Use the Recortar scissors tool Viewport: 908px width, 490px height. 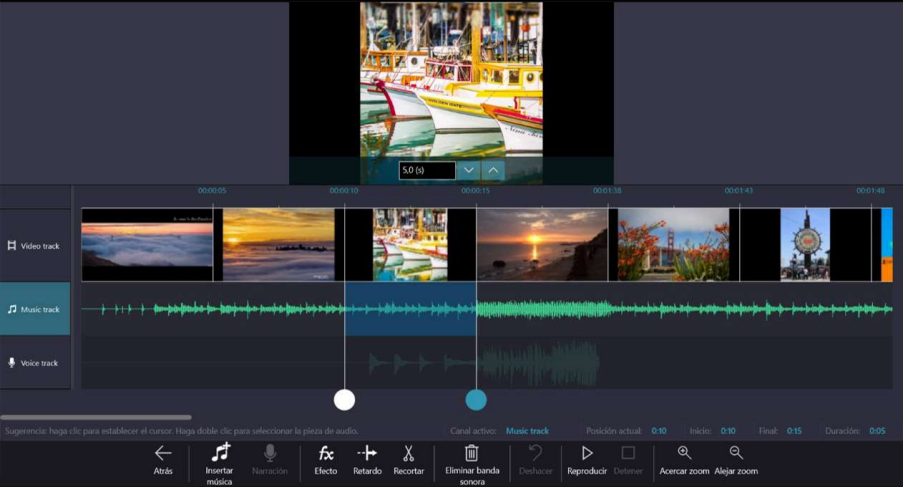[x=408, y=453]
